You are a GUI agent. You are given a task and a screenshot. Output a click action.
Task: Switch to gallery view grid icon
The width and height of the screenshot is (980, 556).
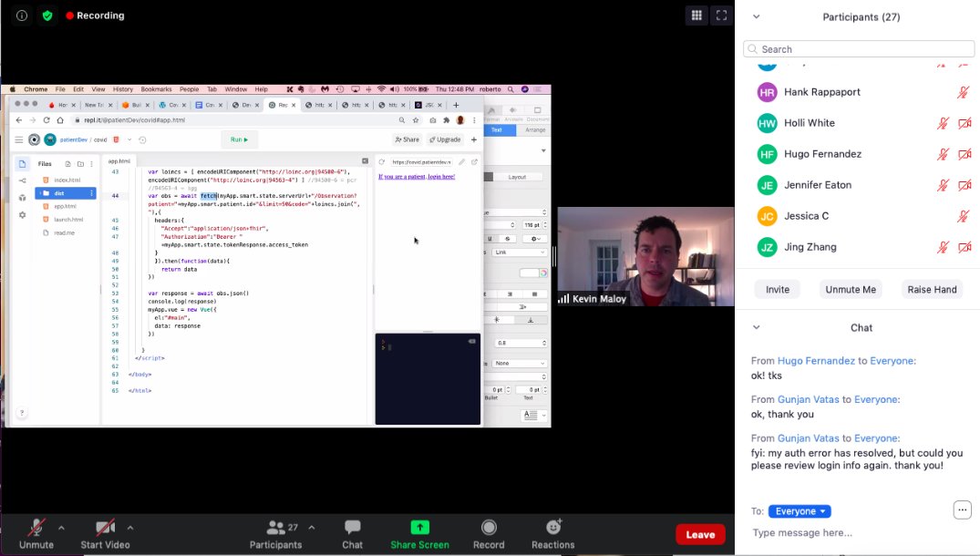click(696, 15)
